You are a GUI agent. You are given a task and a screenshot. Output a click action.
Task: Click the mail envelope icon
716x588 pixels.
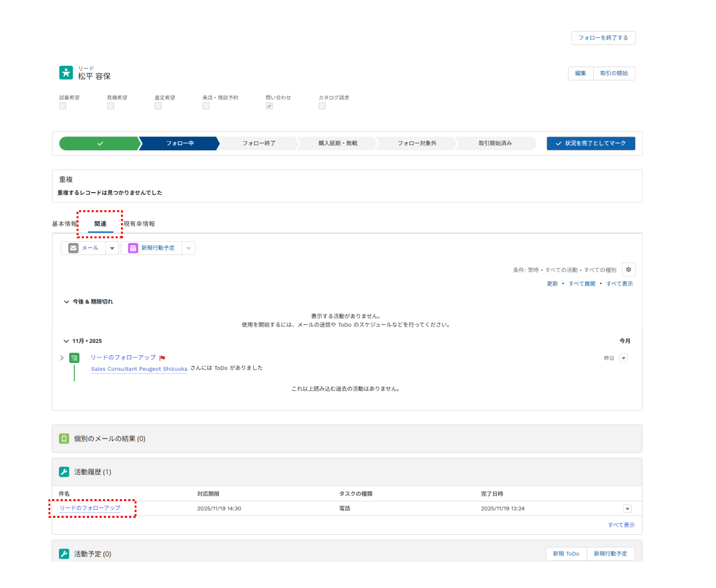(73, 248)
